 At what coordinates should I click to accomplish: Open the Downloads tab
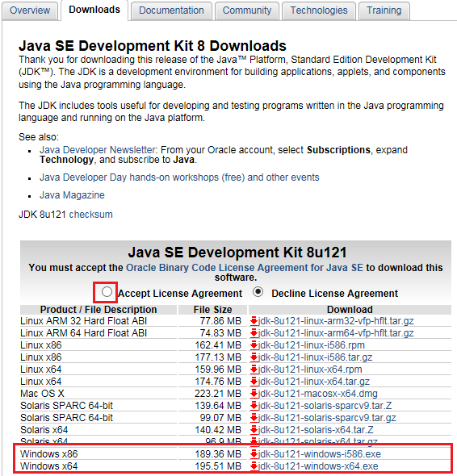(94, 10)
